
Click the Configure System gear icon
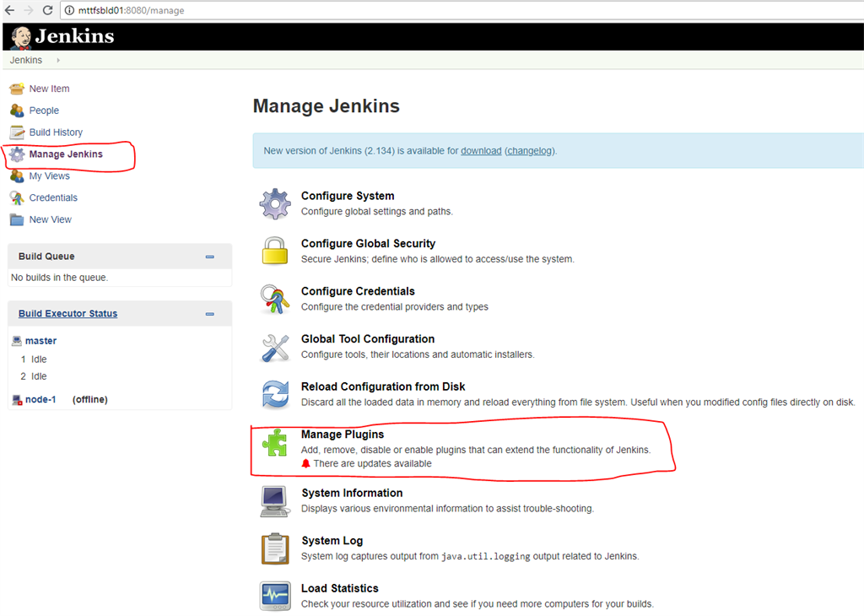pyautogui.click(x=275, y=204)
